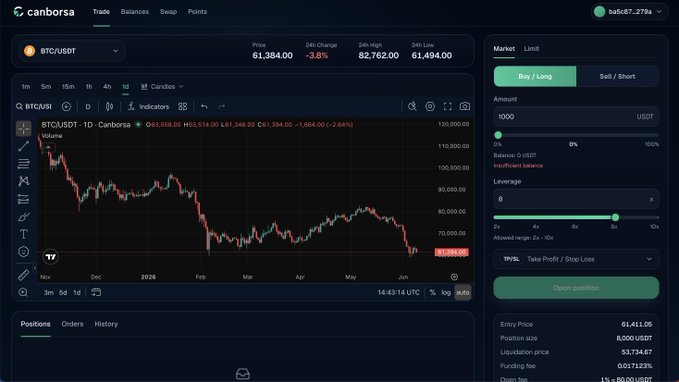Select the ruler measure tool
Image resolution: width=679 pixels, height=382 pixels.
coord(23,275)
